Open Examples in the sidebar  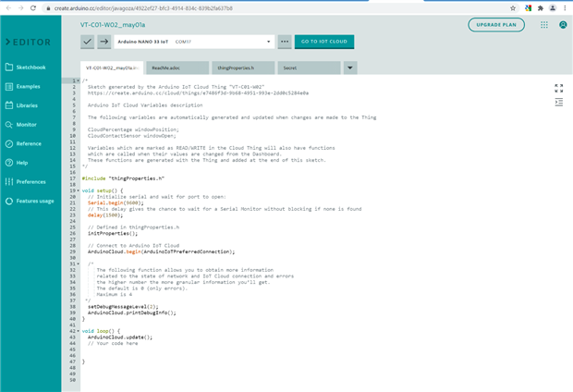point(23,86)
